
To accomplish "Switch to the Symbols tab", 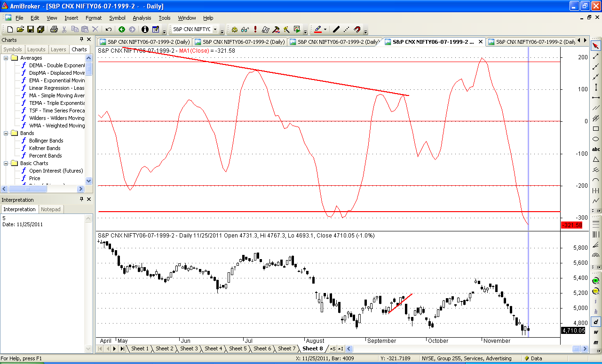I will tap(13, 49).
